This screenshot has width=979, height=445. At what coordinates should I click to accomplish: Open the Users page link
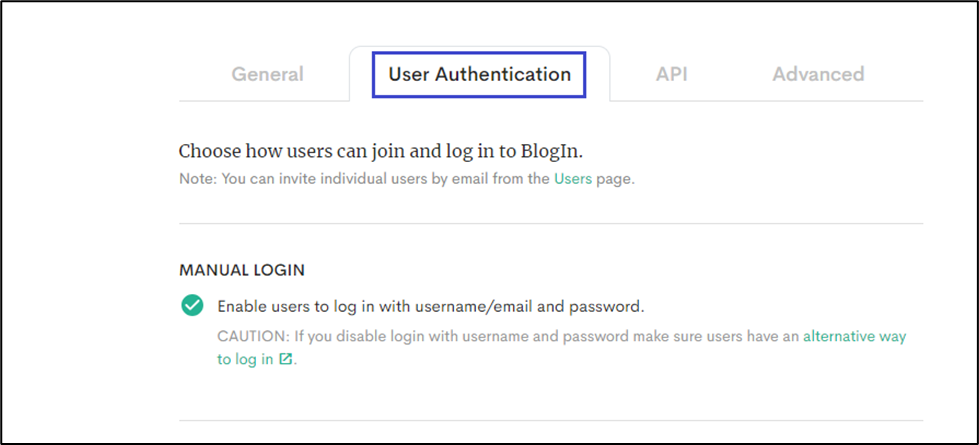coord(572,179)
